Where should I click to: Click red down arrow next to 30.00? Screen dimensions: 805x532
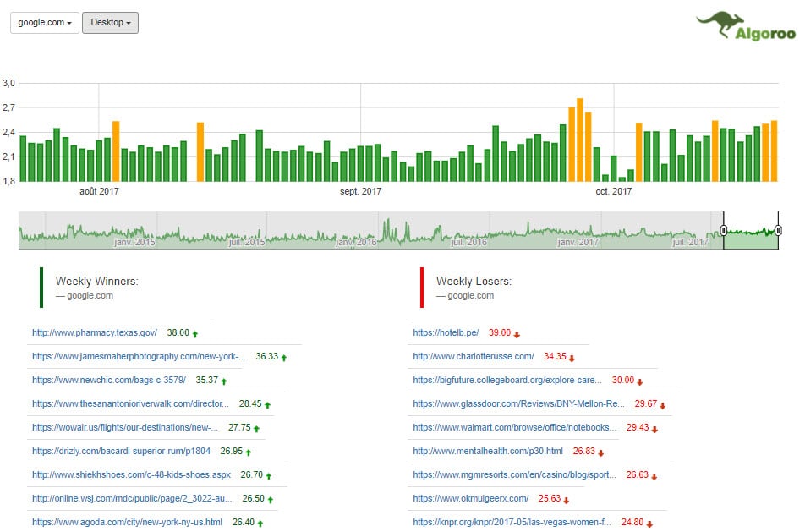[x=639, y=381]
